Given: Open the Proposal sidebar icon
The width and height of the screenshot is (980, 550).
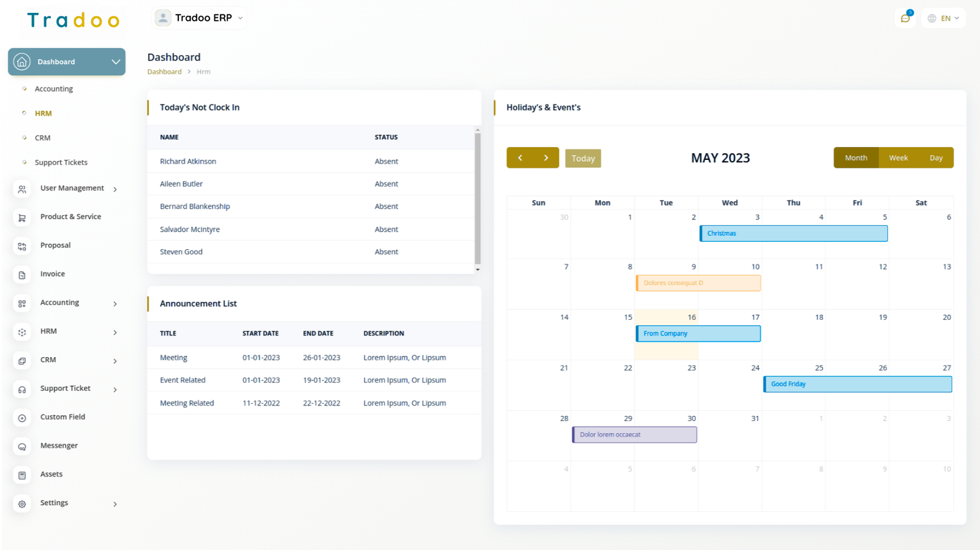Looking at the screenshot, I should click(x=22, y=246).
